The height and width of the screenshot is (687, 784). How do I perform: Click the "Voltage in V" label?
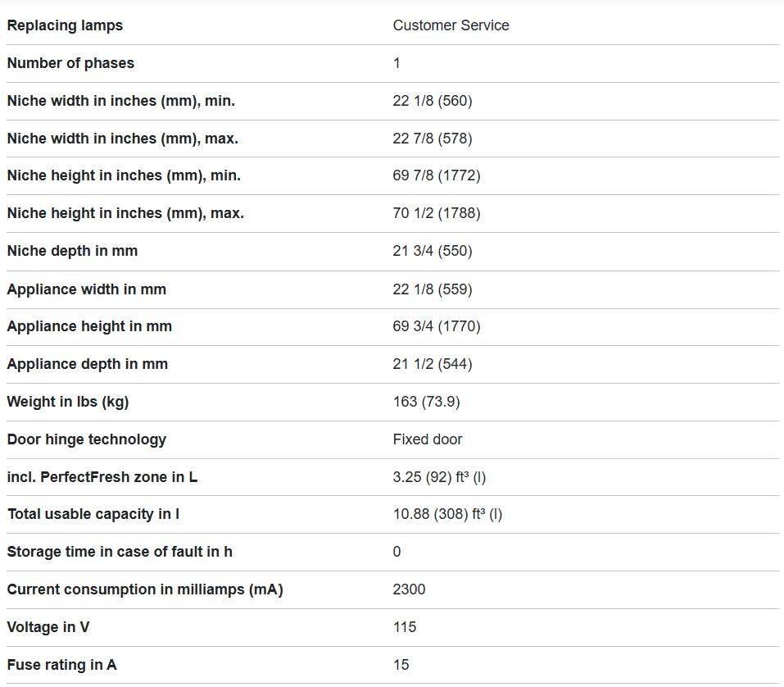pyautogui.click(x=48, y=627)
